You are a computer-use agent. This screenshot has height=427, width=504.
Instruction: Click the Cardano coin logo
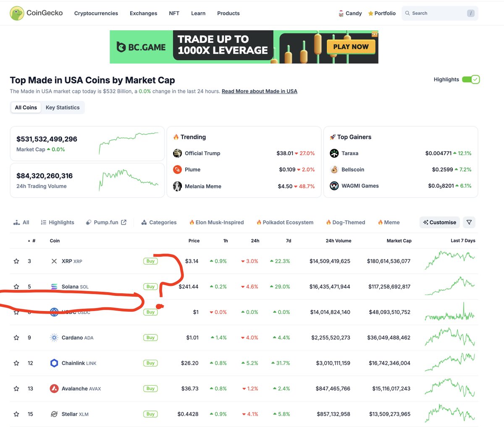click(54, 337)
